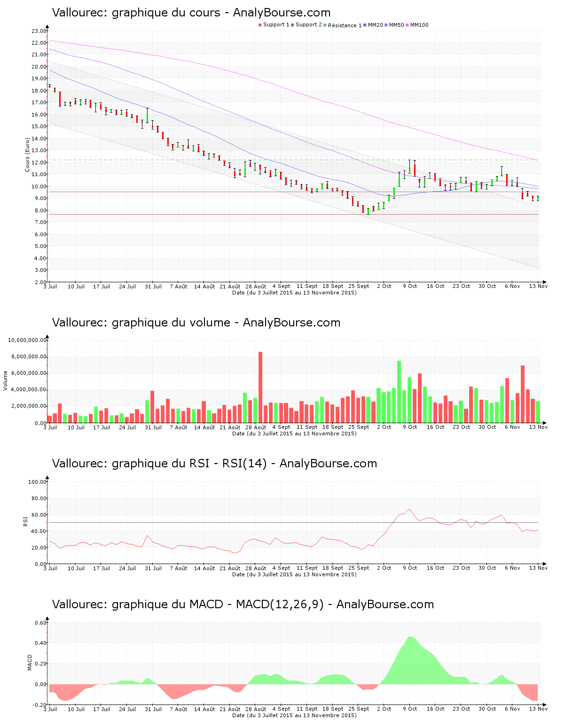Click the 23.00 value on the price axis
Viewport: 564px width, 728px height.
tap(39, 31)
